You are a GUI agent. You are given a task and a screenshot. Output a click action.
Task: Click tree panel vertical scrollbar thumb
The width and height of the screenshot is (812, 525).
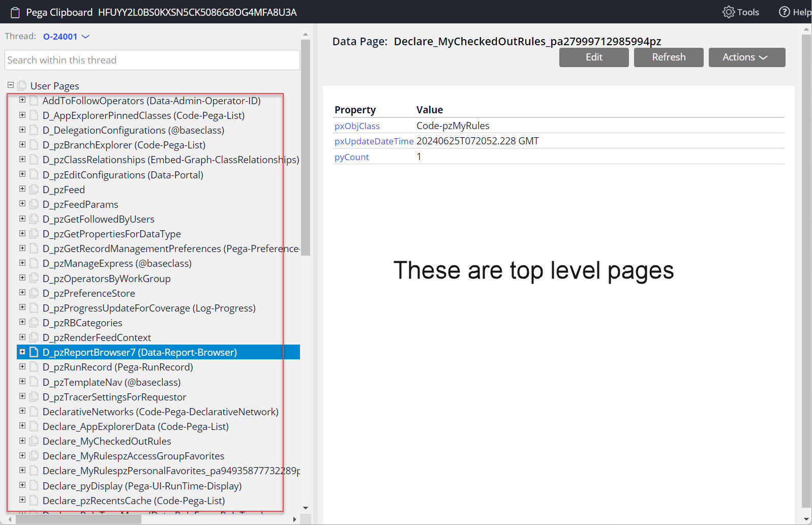tap(306, 147)
